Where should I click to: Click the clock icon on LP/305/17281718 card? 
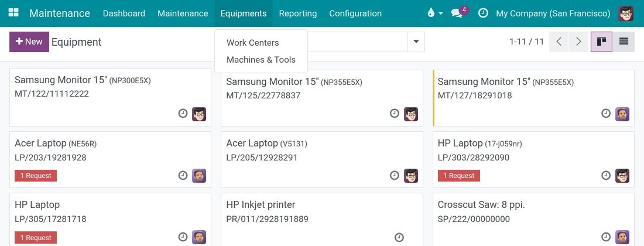183,237
